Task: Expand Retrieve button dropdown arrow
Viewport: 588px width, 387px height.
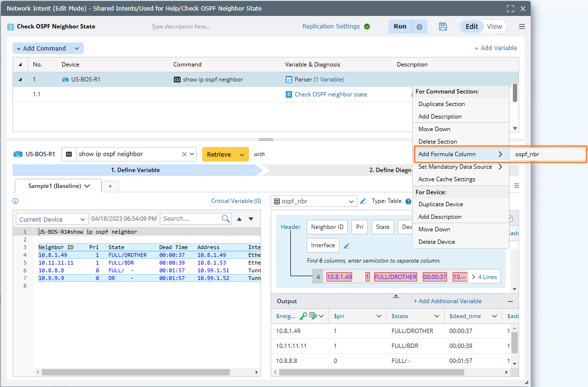Action: click(242, 154)
